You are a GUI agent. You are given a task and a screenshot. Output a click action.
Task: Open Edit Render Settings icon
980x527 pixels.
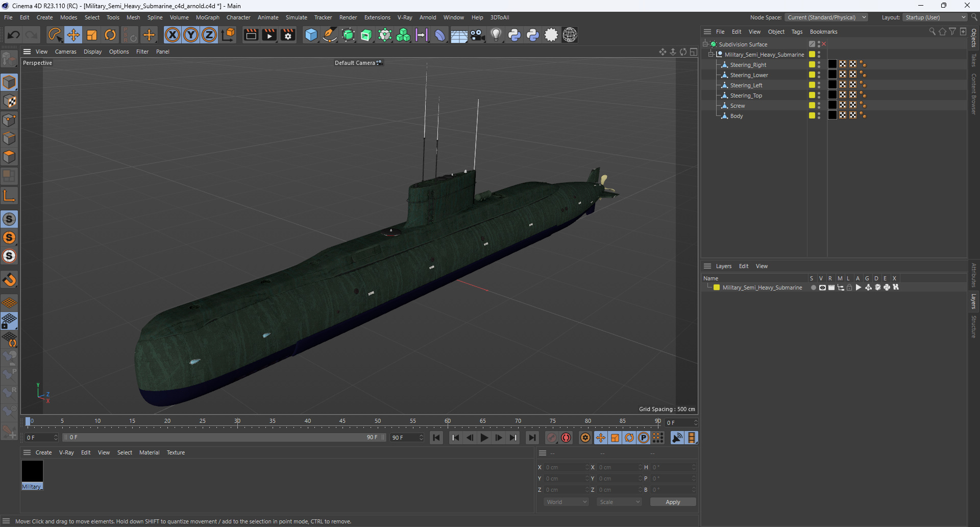pyautogui.click(x=288, y=35)
